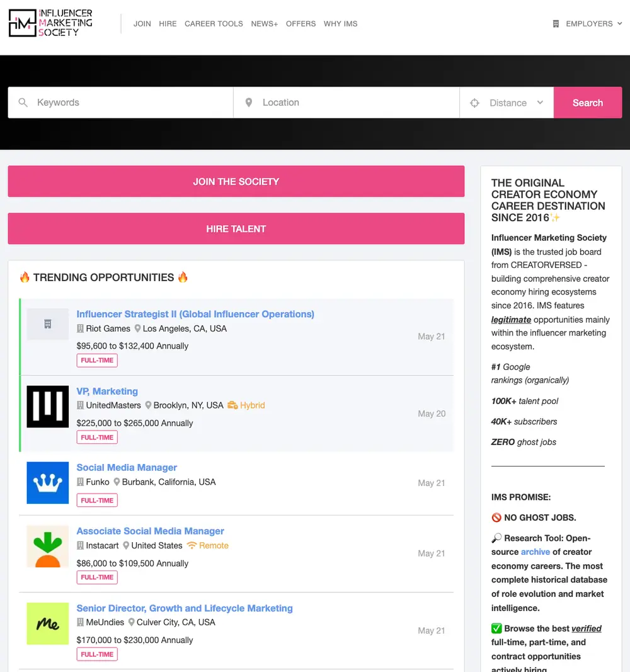630x672 pixels.
Task: Follow the archive link in IMS Promise
Action: pyautogui.click(x=535, y=552)
